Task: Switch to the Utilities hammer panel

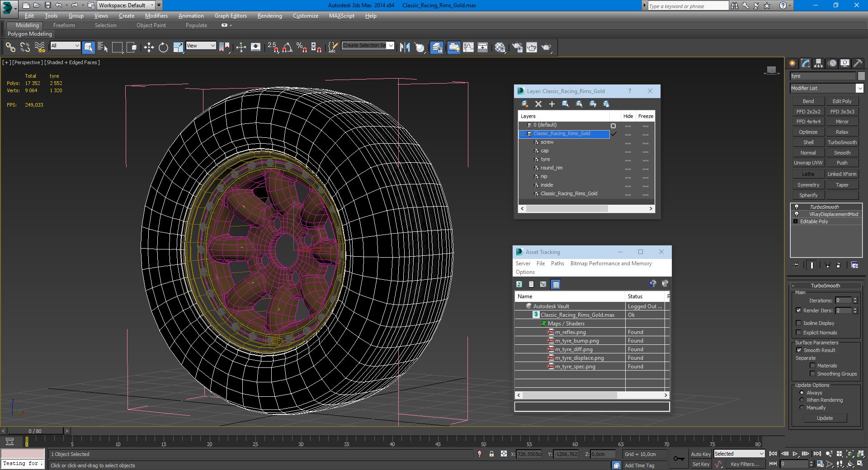Action: pyautogui.click(x=858, y=63)
